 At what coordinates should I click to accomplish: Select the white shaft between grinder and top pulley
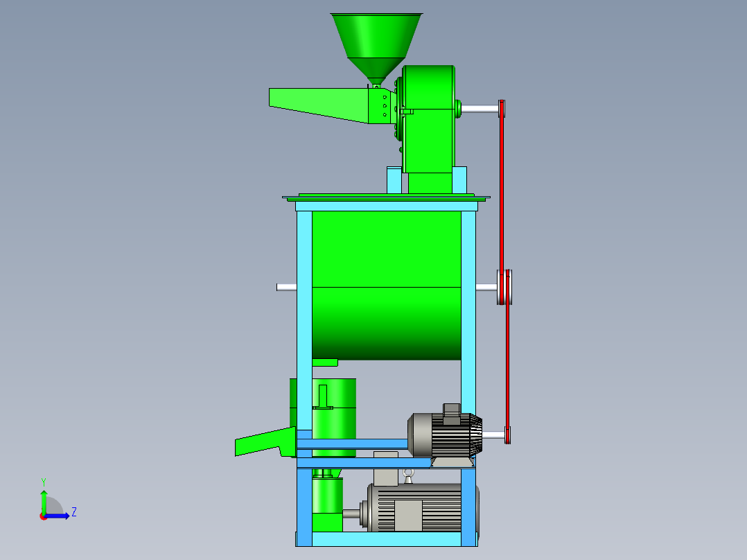pyautogui.click(x=480, y=109)
